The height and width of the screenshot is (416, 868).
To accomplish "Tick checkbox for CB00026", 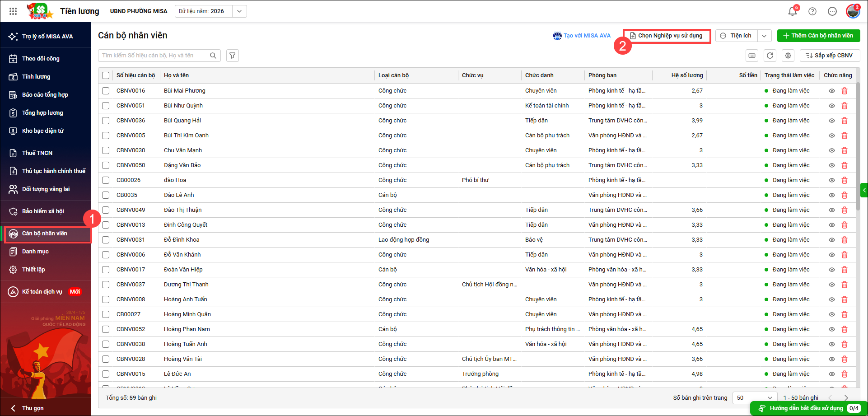I will click(x=106, y=180).
